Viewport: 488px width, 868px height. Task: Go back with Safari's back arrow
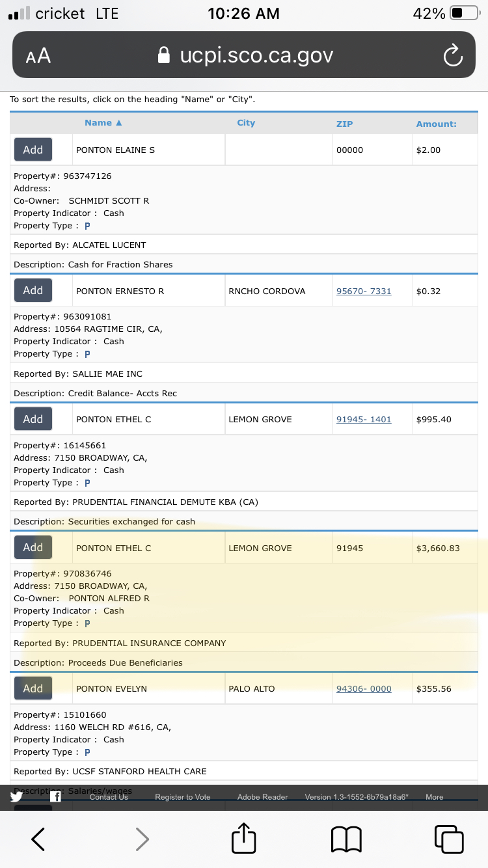coord(38,839)
